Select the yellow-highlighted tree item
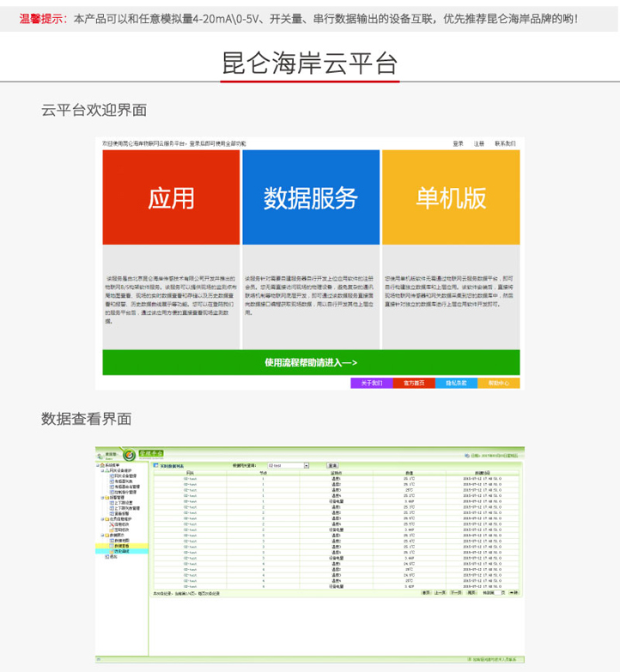 (122, 546)
